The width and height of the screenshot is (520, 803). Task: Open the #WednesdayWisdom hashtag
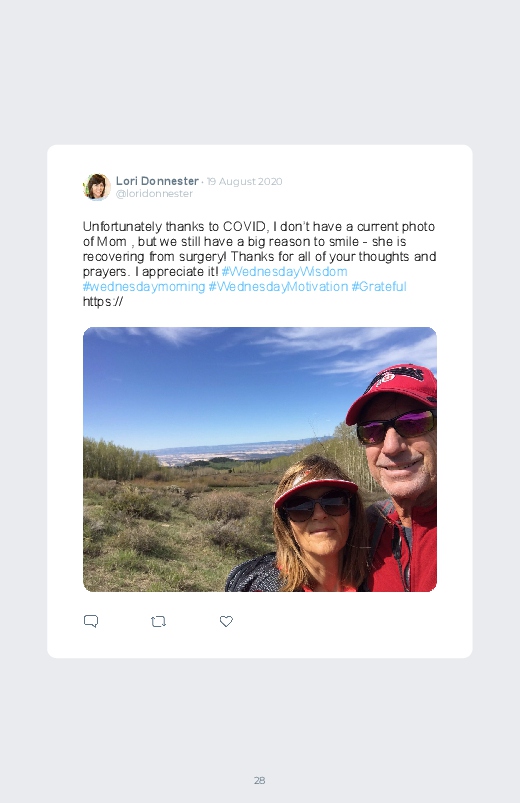(284, 271)
